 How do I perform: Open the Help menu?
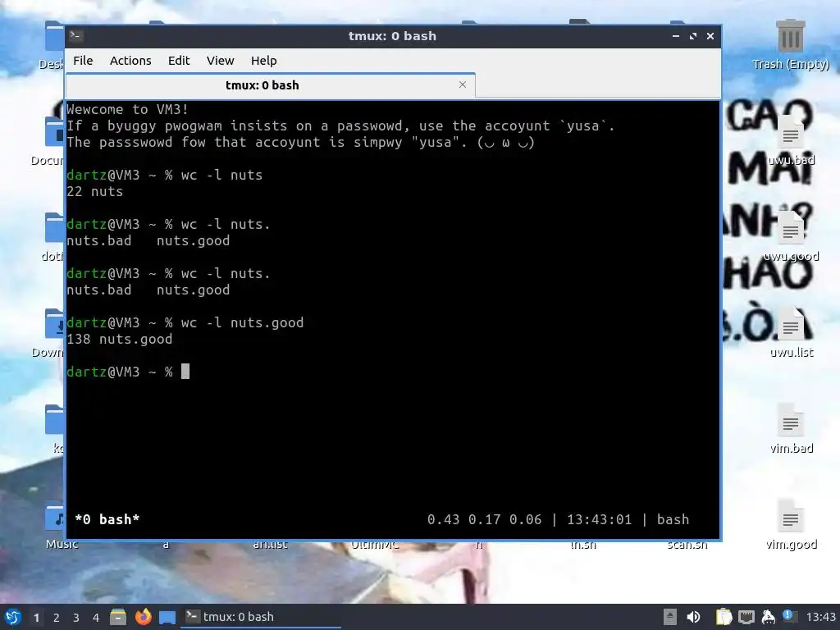coord(263,61)
